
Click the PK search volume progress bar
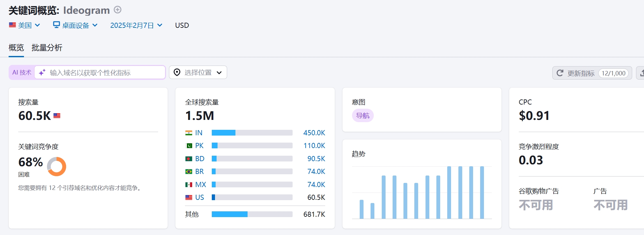tap(252, 146)
